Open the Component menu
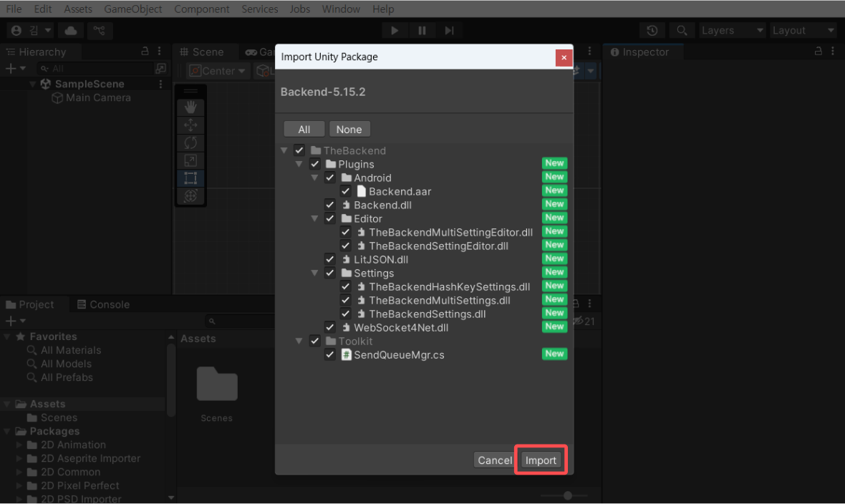 pos(201,9)
